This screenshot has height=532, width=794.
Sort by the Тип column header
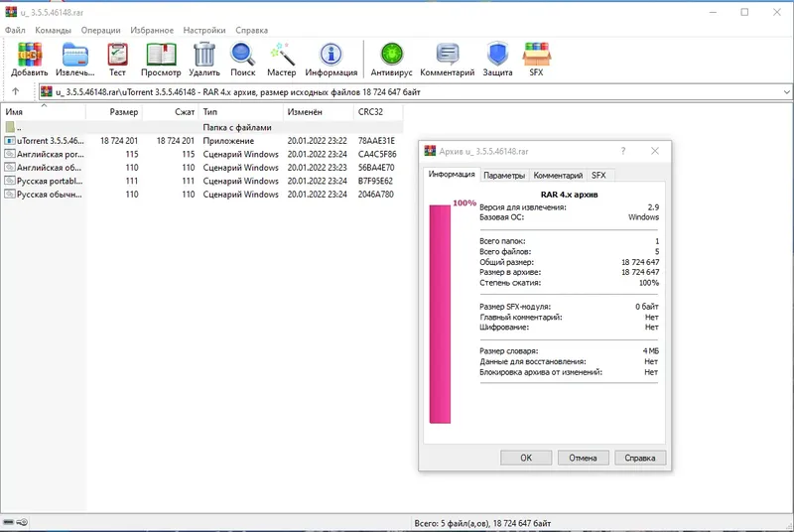point(241,112)
